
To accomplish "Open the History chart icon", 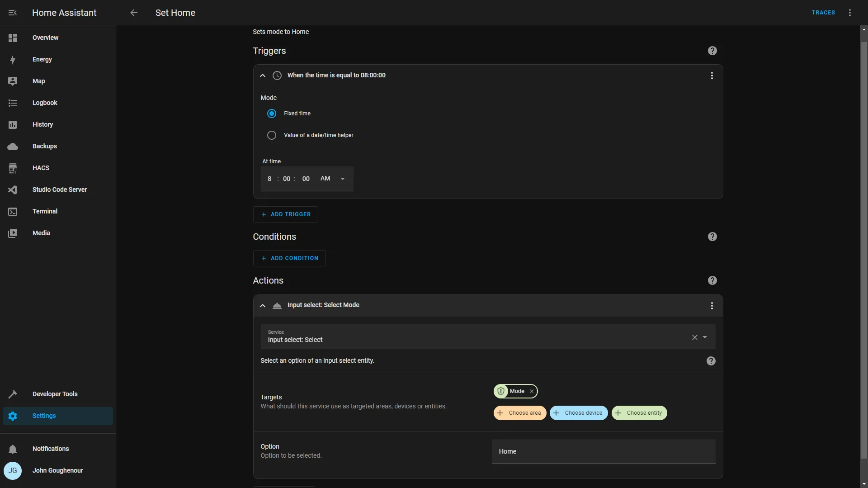I will [13, 125].
